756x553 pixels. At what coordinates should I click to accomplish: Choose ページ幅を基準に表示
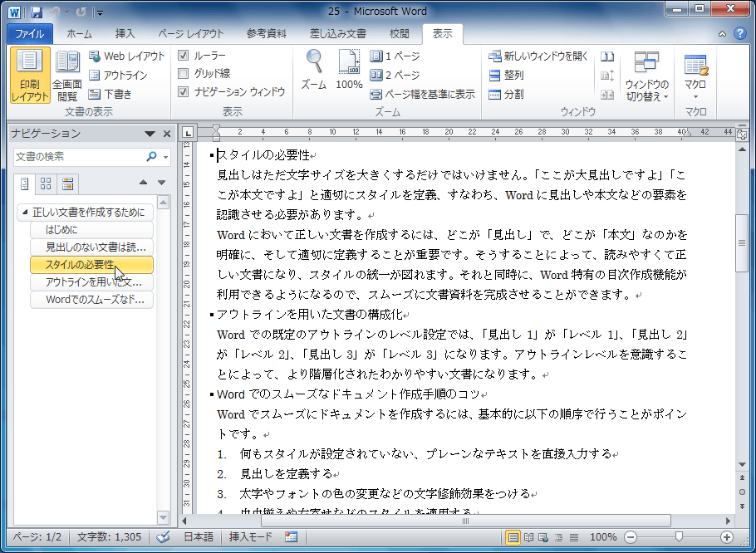(422, 94)
